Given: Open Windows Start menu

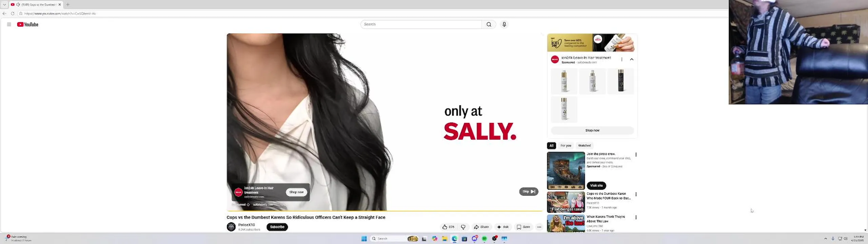Looking at the screenshot, I should [x=364, y=239].
